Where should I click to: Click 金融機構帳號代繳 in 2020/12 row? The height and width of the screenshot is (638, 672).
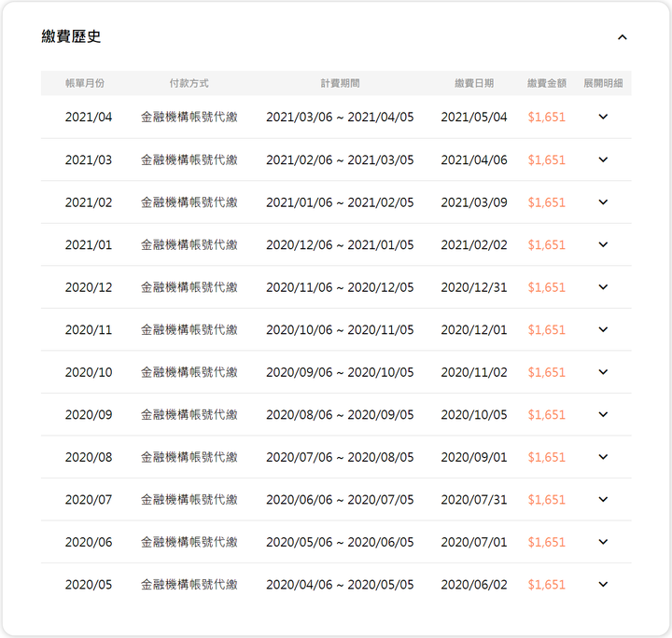(189, 287)
